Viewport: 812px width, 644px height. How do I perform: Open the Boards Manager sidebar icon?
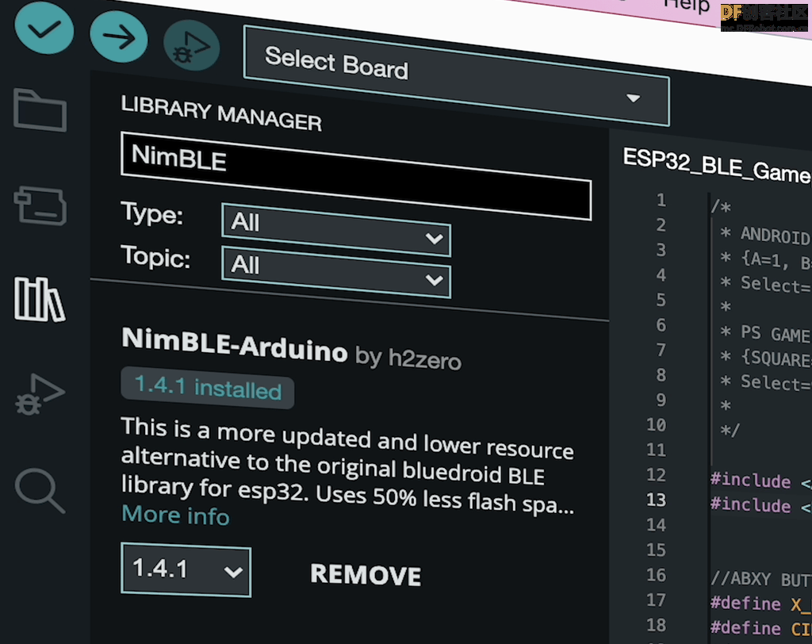(40, 205)
